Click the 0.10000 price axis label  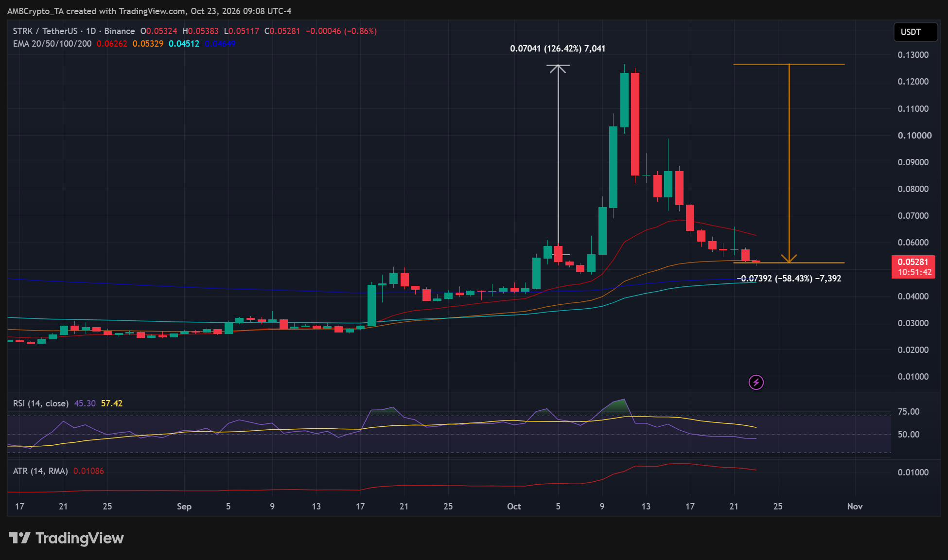pos(914,136)
